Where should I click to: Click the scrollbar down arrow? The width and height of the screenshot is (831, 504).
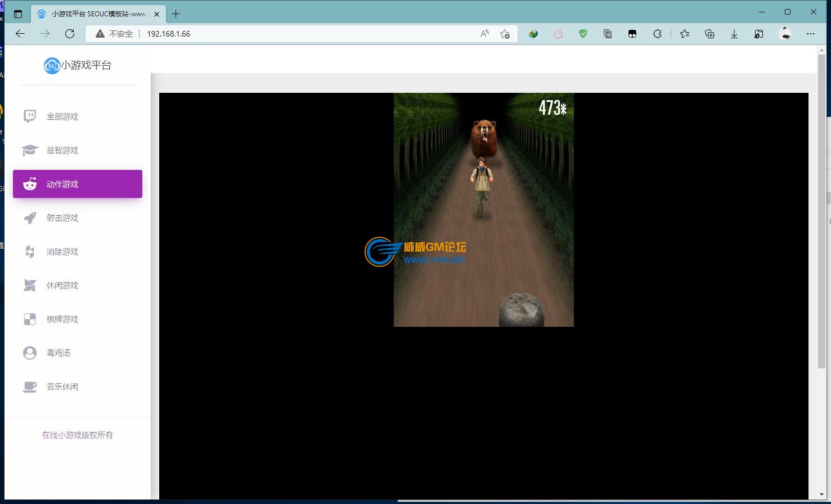(821, 494)
